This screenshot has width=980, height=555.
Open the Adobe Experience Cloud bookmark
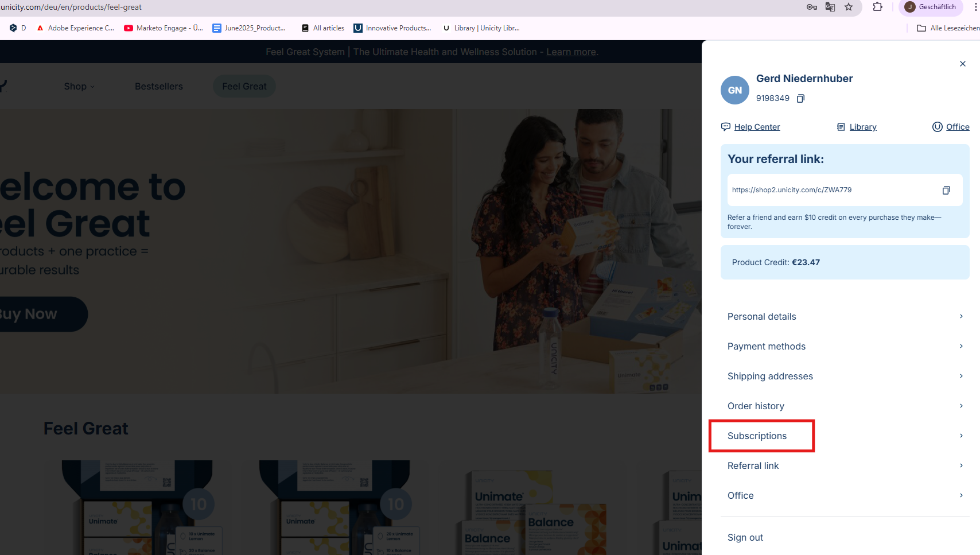click(75, 28)
